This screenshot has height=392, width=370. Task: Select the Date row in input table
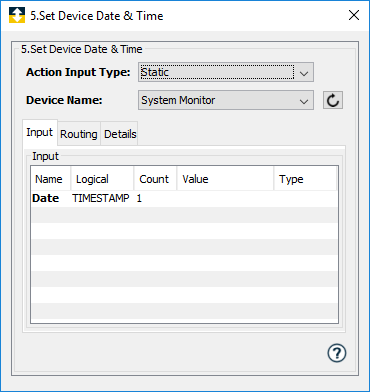click(x=185, y=199)
